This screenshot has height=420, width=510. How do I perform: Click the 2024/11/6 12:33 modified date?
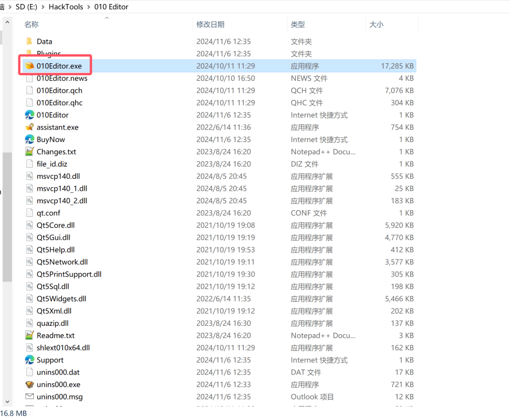point(224,385)
